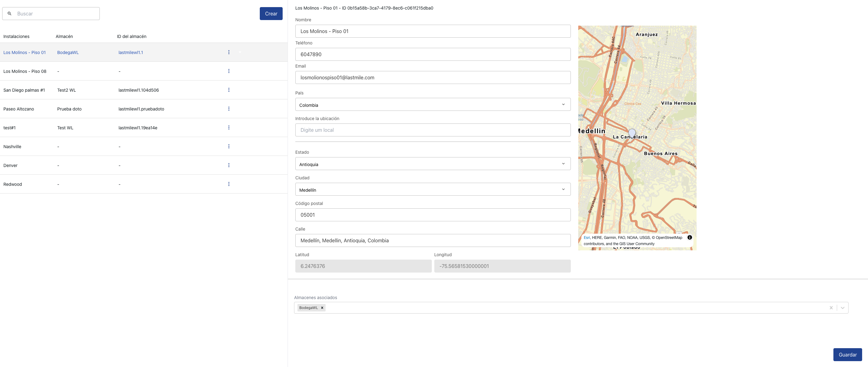Image resolution: width=868 pixels, height=367 pixels.
Task: Open three-dot menu for Nashville row
Action: point(229,147)
